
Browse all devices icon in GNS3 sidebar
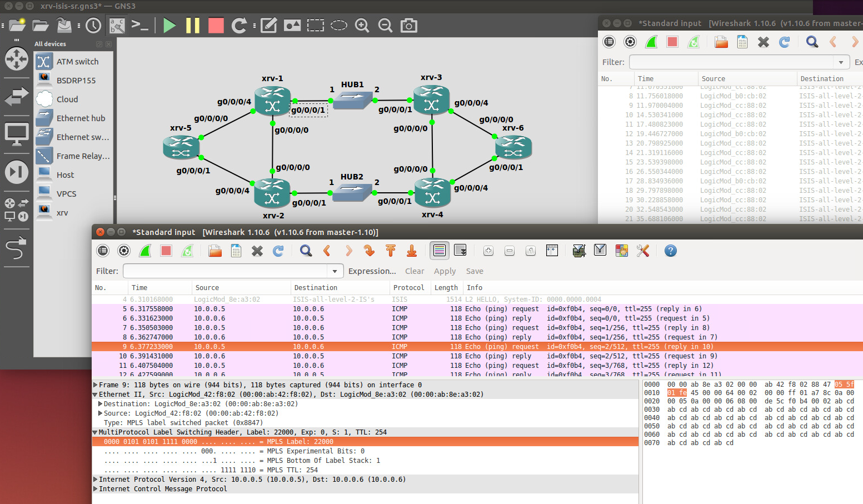click(17, 209)
